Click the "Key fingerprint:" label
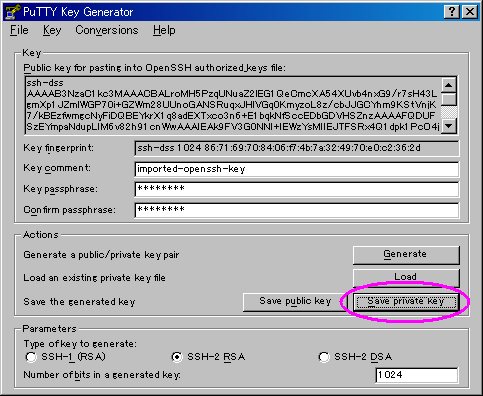The image size is (483, 396). (x=59, y=148)
